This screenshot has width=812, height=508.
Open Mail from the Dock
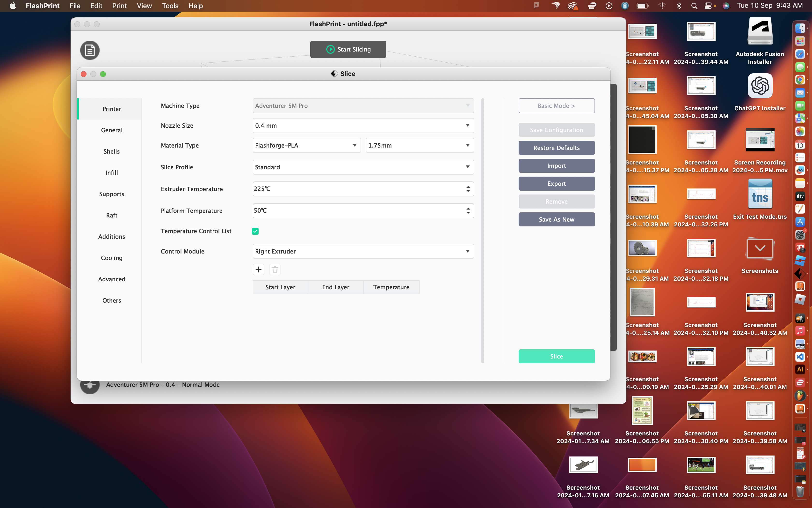[x=800, y=93]
